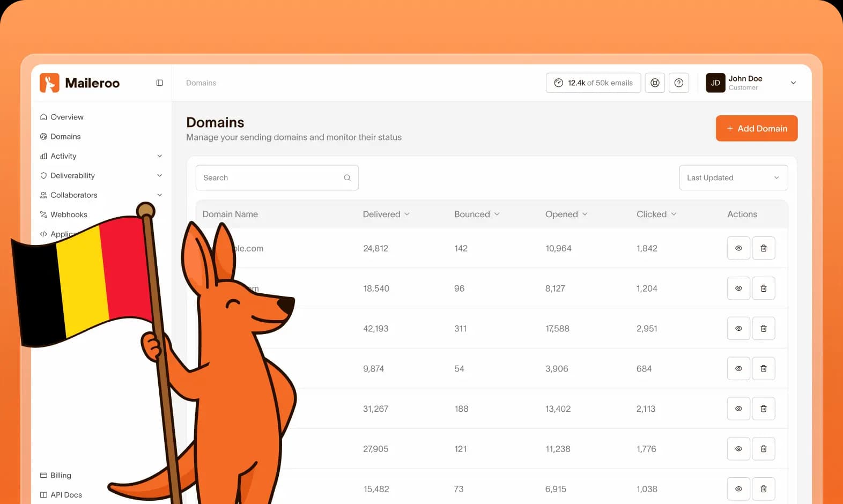Sort by the Bounced column

[x=477, y=214]
